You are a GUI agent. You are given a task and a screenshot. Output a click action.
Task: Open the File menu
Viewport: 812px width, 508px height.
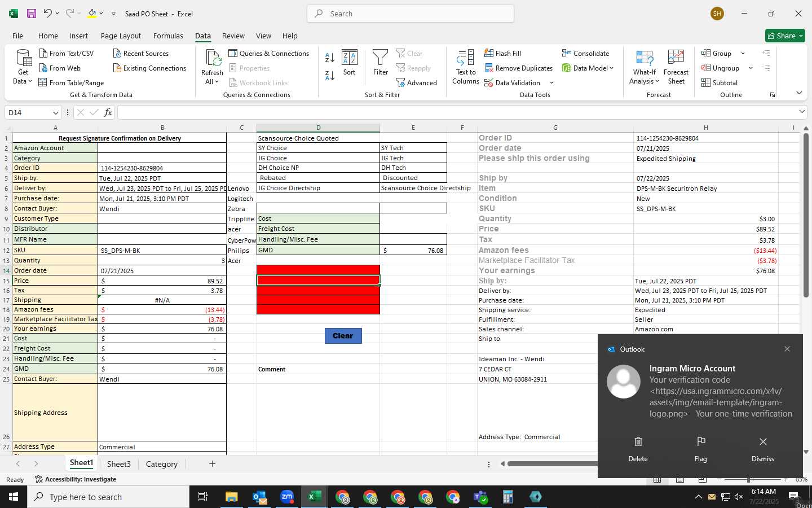click(x=17, y=36)
